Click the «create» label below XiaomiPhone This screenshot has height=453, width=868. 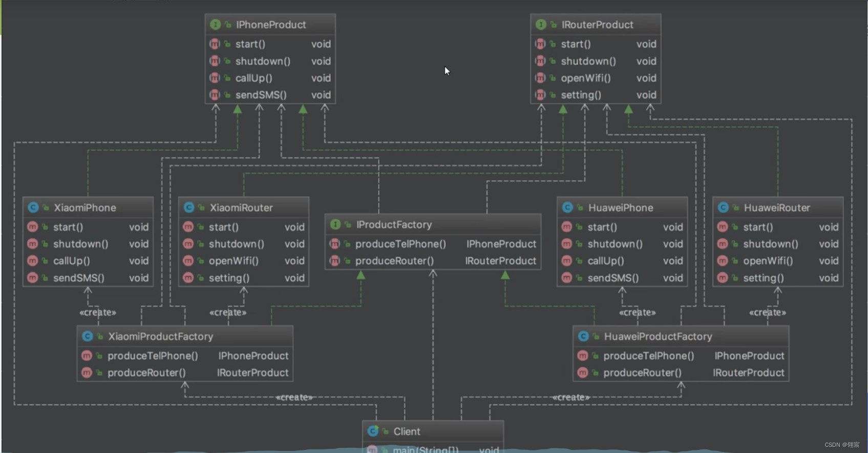(98, 312)
